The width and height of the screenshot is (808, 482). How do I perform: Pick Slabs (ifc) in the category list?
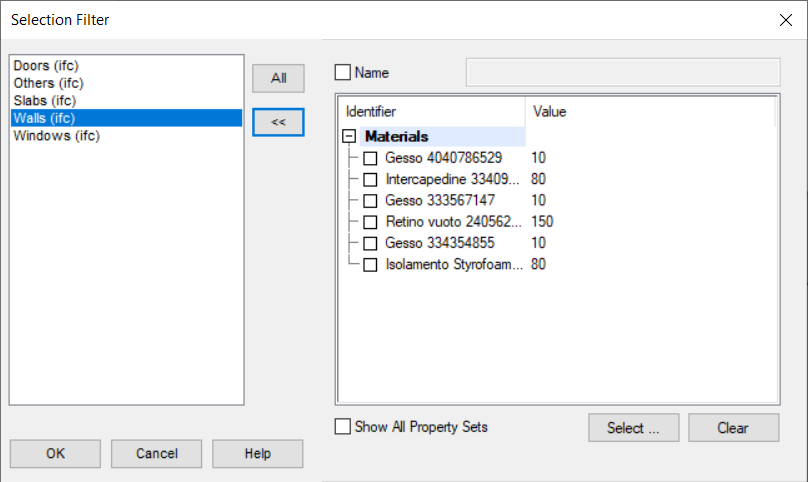point(45,101)
